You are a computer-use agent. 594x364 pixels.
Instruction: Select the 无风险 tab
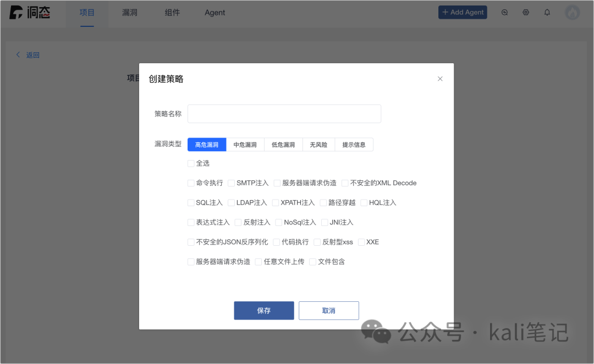pyautogui.click(x=318, y=145)
